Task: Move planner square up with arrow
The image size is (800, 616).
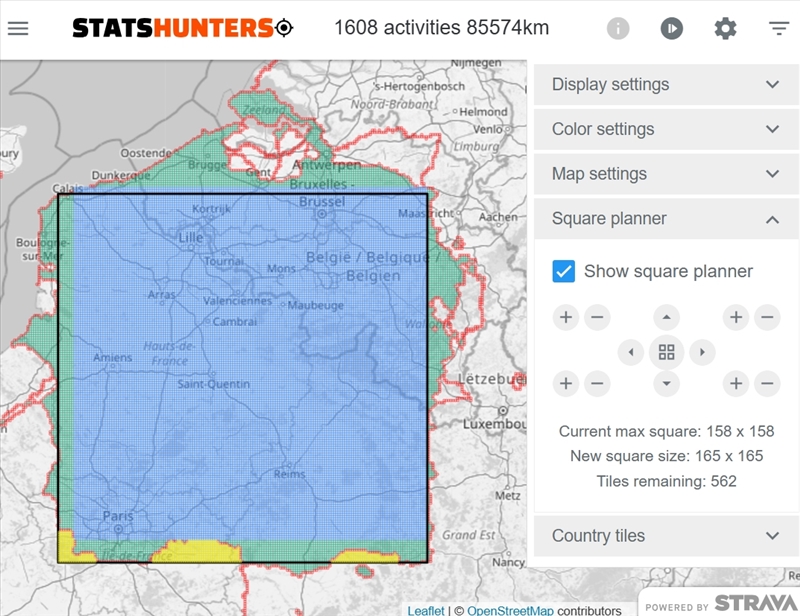Action: point(666,318)
